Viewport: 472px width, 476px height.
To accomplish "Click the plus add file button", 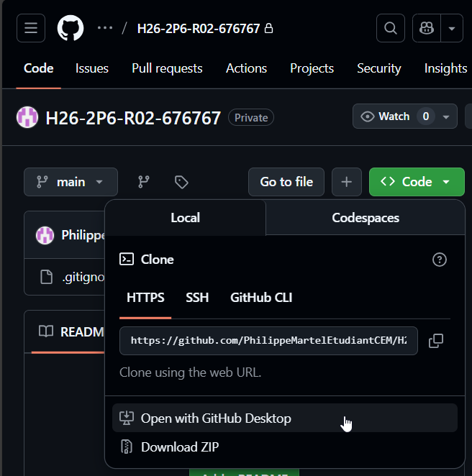I will pyautogui.click(x=346, y=182).
